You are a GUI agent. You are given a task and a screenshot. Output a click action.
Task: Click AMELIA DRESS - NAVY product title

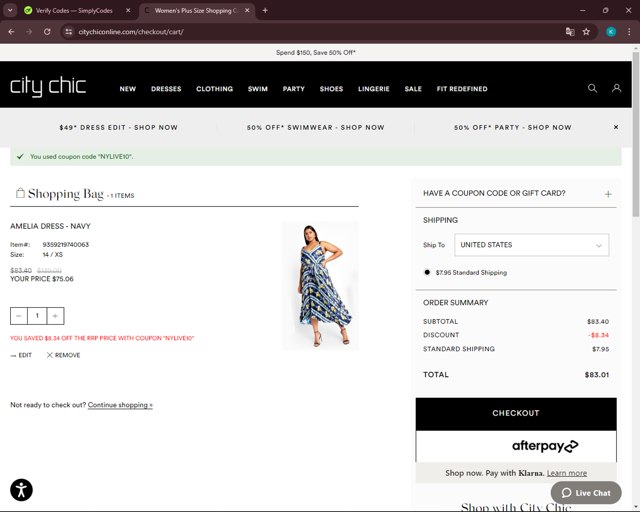50,226
